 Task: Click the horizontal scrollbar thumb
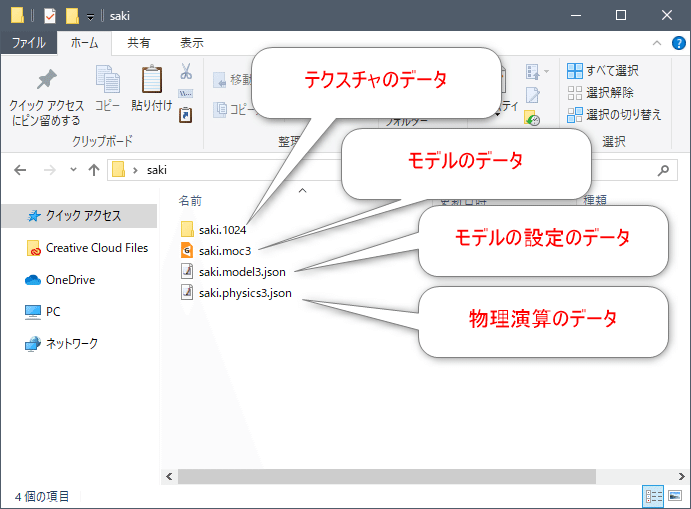coord(386,476)
